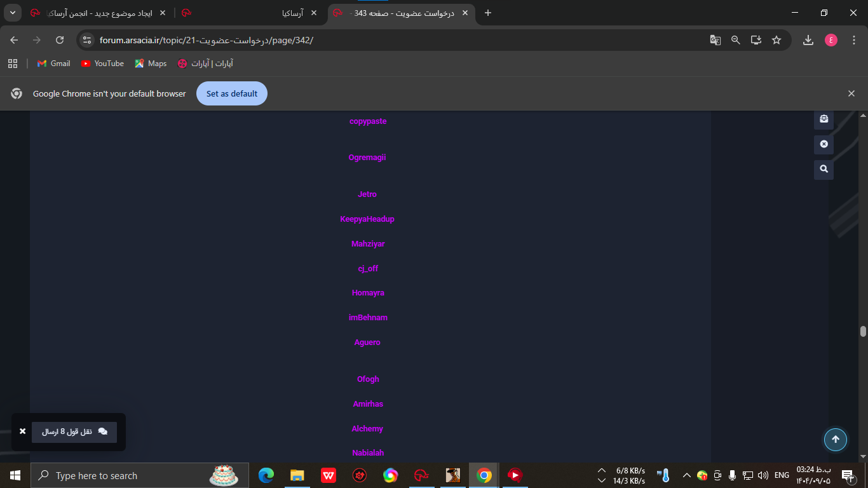Open the copypaste member profile link
This screenshot has height=488, width=868.
pos(368,121)
